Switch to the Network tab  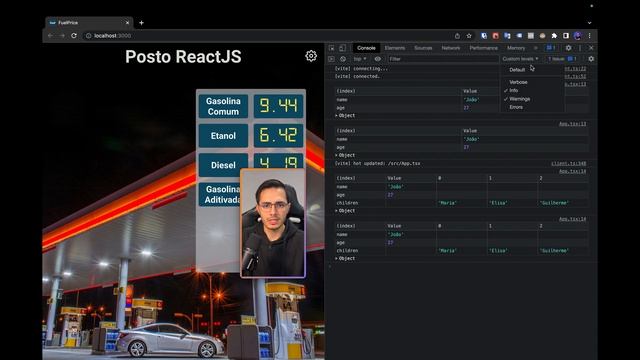pyautogui.click(x=451, y=48)
